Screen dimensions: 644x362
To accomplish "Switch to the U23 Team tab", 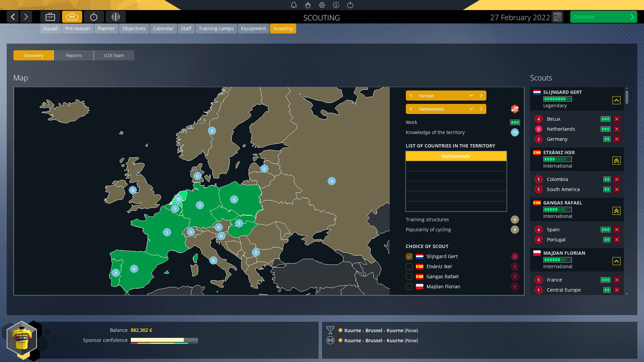I will (x=114, y=55).
